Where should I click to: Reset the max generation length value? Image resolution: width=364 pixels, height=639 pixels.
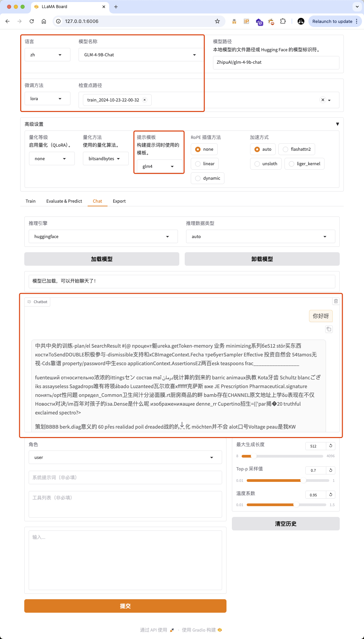click(331, 446)
